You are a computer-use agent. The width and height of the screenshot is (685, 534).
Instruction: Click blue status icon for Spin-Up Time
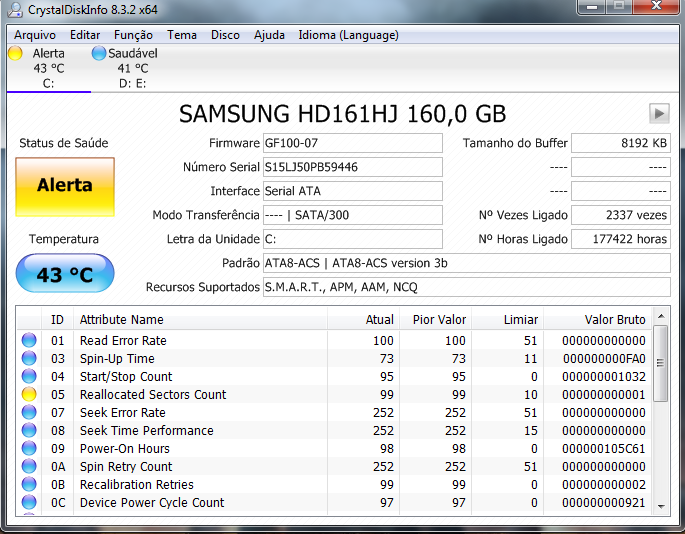(29, 359)
